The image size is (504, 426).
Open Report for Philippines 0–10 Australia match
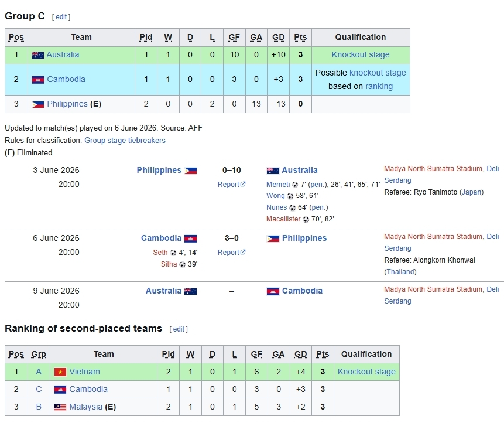pos(231,185)
